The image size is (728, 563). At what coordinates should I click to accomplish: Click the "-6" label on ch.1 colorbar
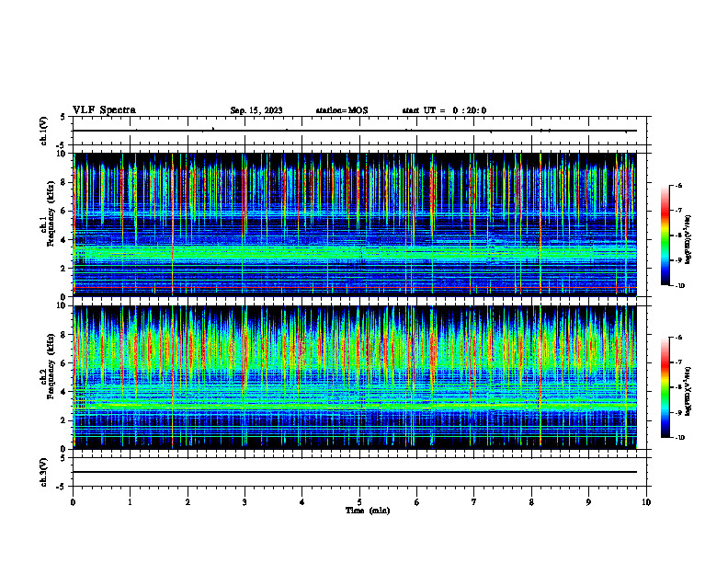coord(678,185)
